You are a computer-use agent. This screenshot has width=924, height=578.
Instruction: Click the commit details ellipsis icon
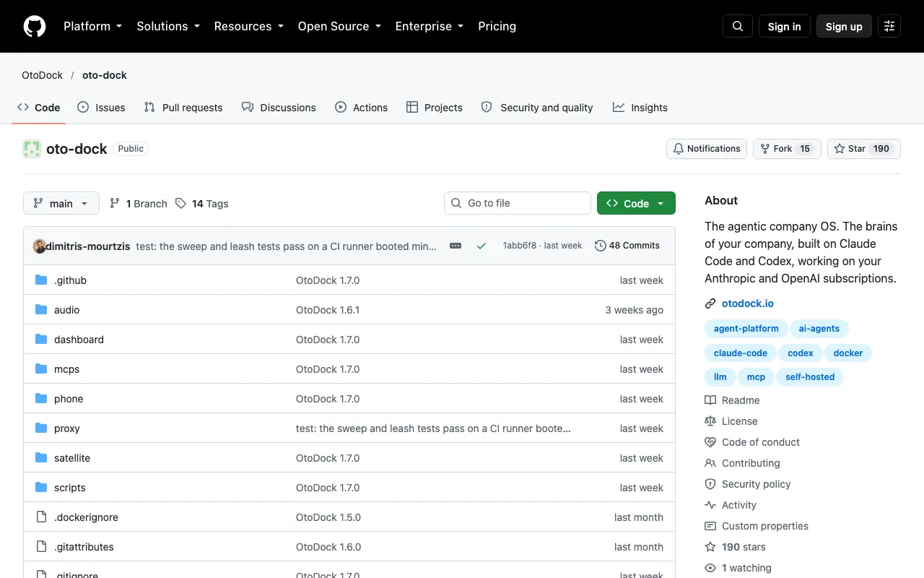click(456, 246)
